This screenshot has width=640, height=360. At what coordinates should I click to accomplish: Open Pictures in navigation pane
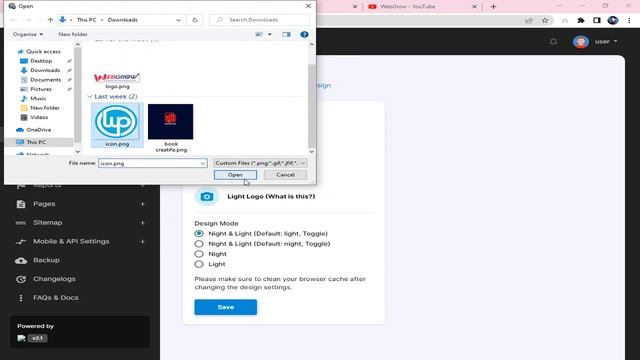pyautogui.click(x=41, y=89)
